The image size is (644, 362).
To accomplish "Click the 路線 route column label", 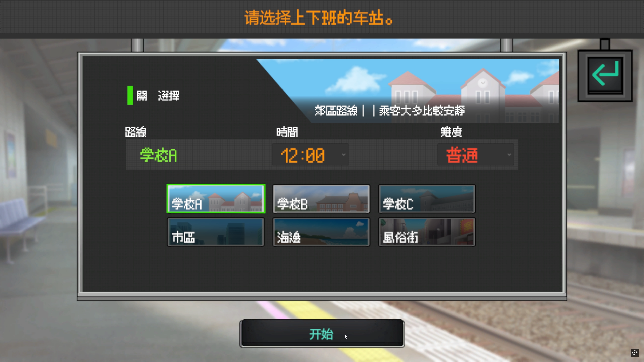I will 136,132.
